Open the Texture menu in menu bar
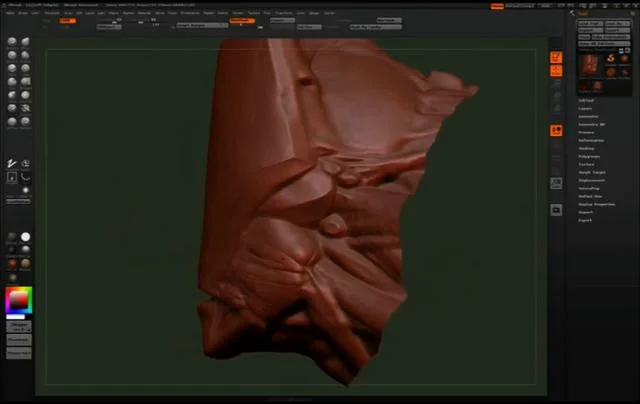Image resolution: width=640 pixels, height=404 pixels. point(253,13)
